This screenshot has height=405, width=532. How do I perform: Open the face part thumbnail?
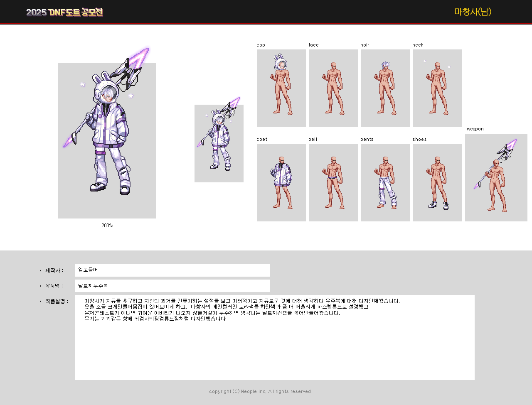click(333, 88)
